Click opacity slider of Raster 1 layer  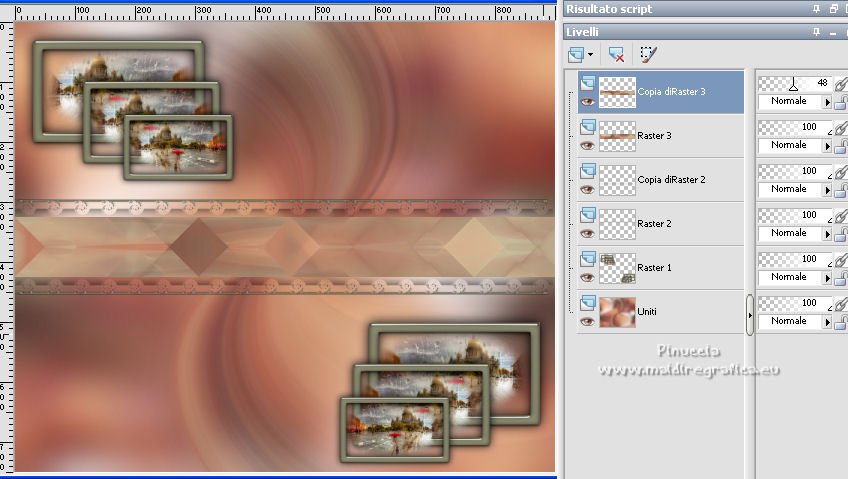794,260
